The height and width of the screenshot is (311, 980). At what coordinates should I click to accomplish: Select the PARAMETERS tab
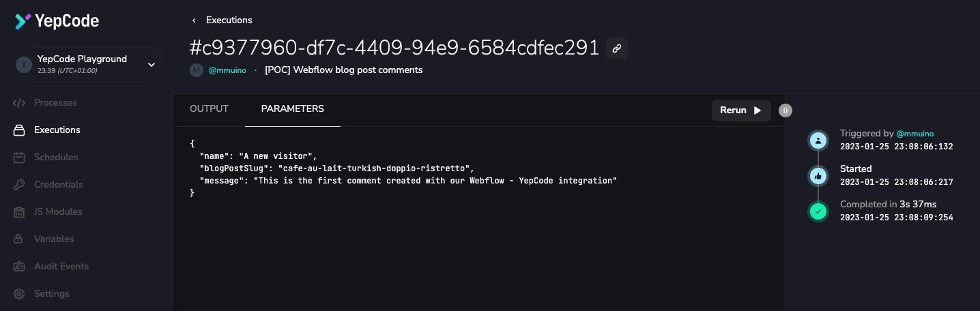[292, 109]
